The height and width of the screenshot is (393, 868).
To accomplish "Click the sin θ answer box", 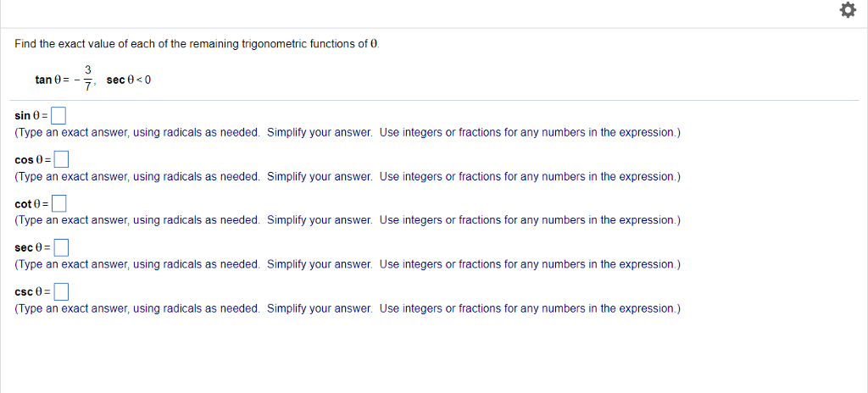I will 58,116.
